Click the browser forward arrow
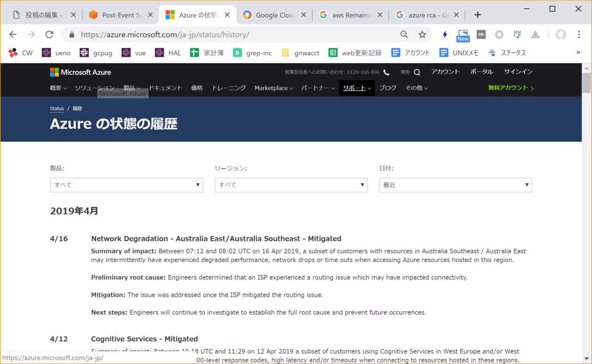 pyautogui.click(x=31, y=35)
